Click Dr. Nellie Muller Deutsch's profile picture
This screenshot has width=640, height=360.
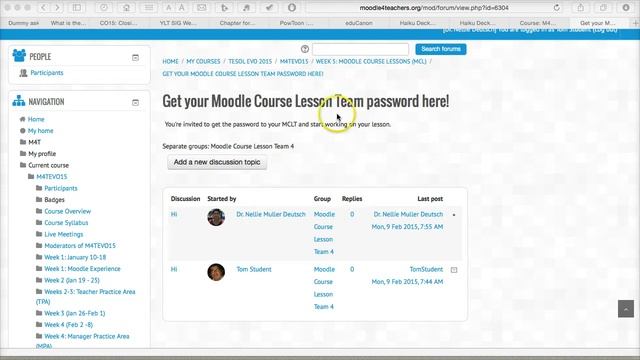coord(216,217)
